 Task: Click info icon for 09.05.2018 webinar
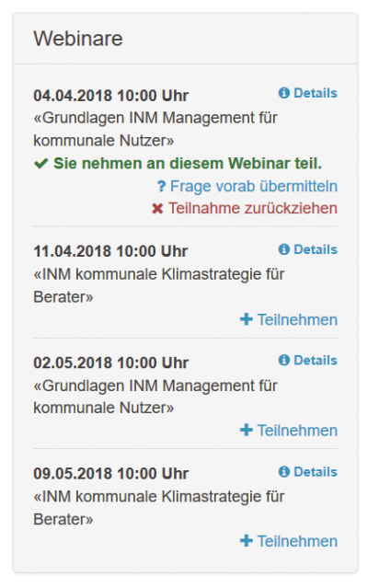pos(283,472)
